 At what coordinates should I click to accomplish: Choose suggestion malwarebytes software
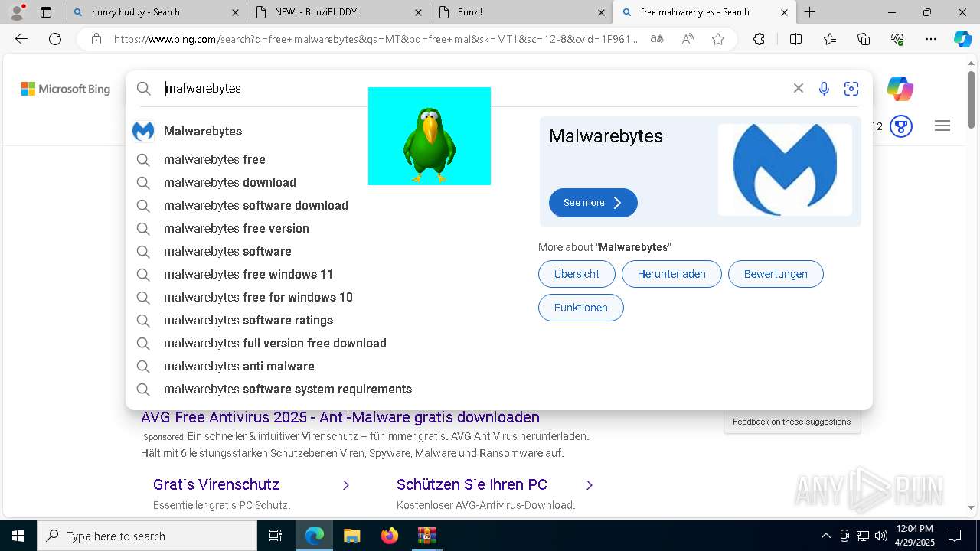pyautogui.click(x=227, y=251)
